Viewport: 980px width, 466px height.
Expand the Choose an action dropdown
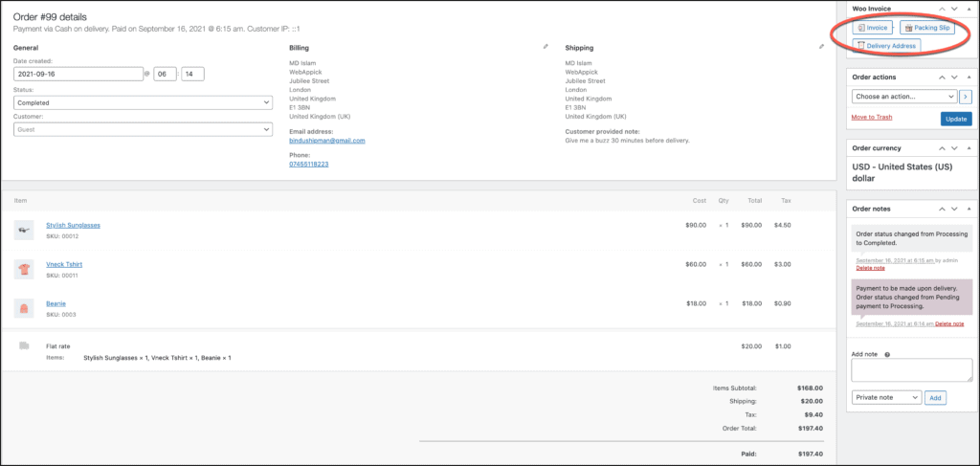pyautogui.click(x=904, y=97)
